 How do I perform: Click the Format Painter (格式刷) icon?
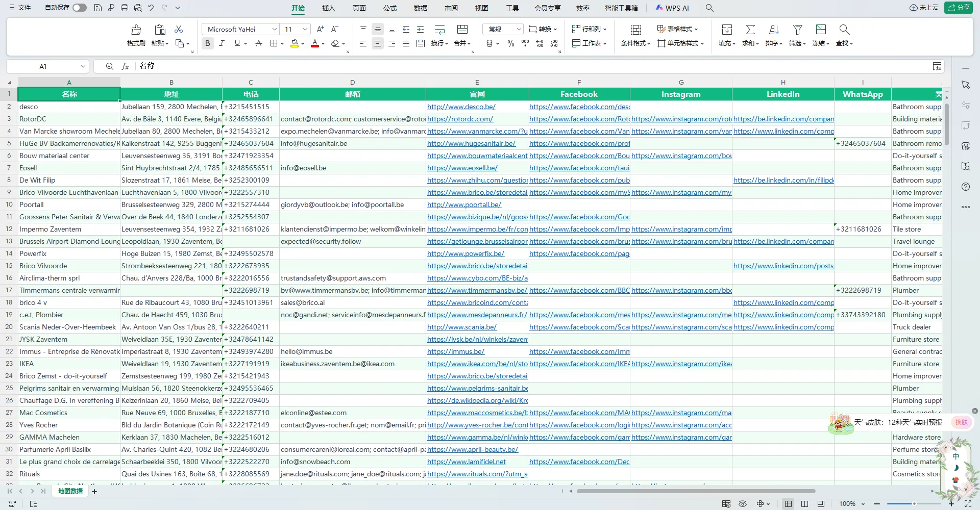[136, 30]
